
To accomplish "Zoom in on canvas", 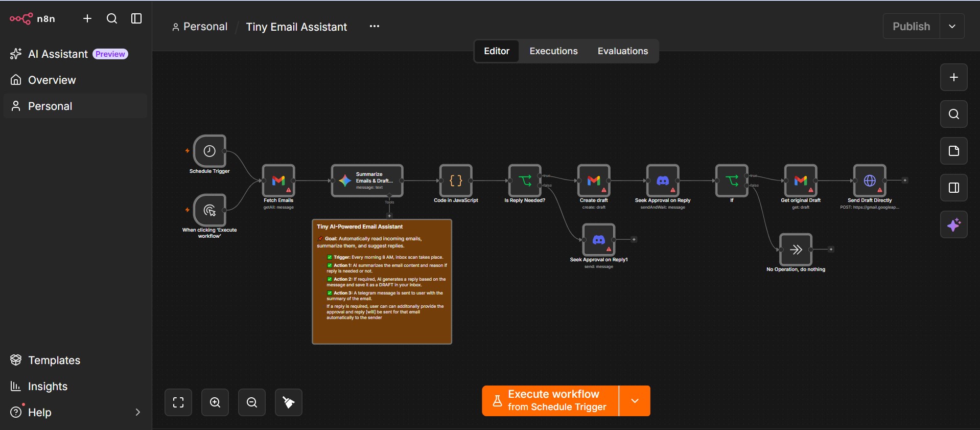I will click(215, 402).
